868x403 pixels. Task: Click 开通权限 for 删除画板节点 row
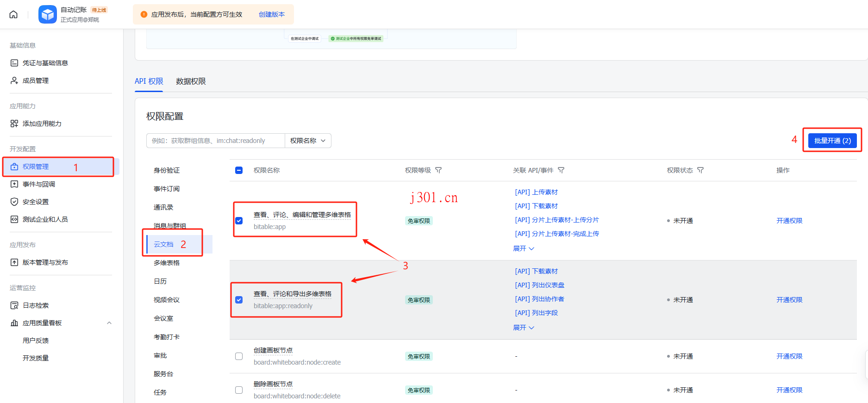pyautogui.click(x=789, y=390)
